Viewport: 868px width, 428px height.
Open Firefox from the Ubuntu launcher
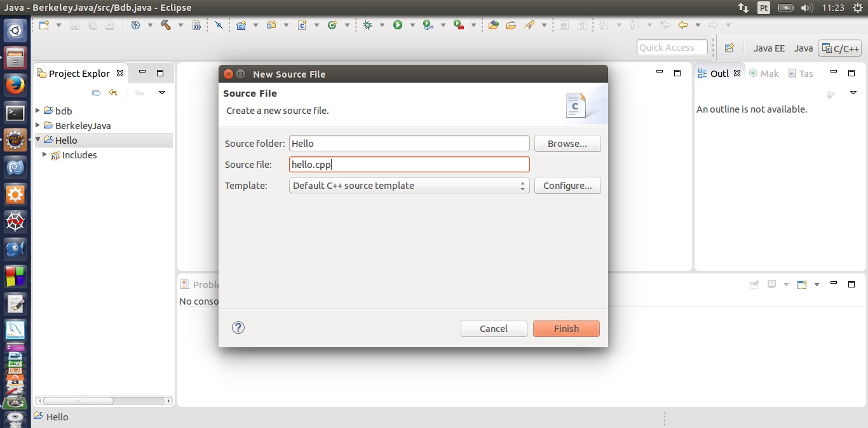click(15, 85)
